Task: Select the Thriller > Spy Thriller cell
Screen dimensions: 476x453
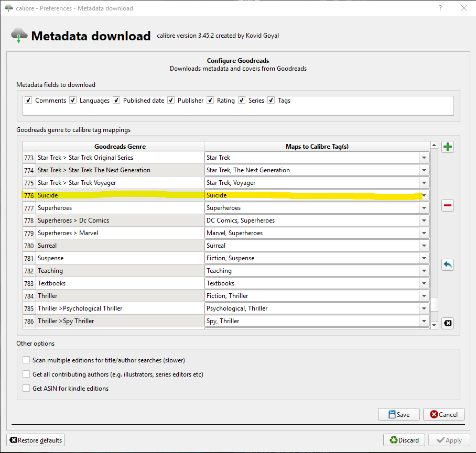Action: click(x=120, y=321)
